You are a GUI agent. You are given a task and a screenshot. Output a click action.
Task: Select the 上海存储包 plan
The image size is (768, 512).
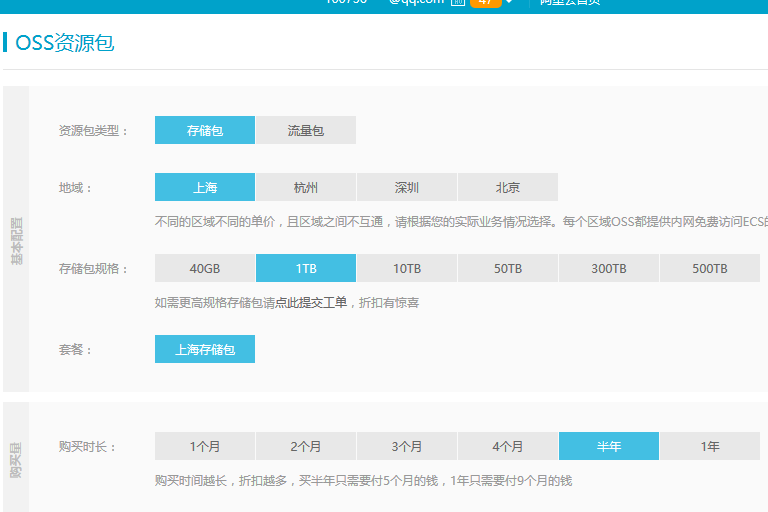(x=205, y=349)
